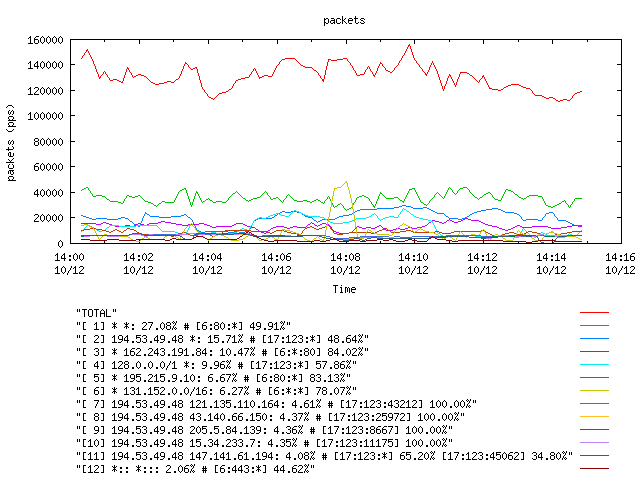Select the "TOTAL" legend entry
This screenshot has width=640, height=480.
click(96, 313)
